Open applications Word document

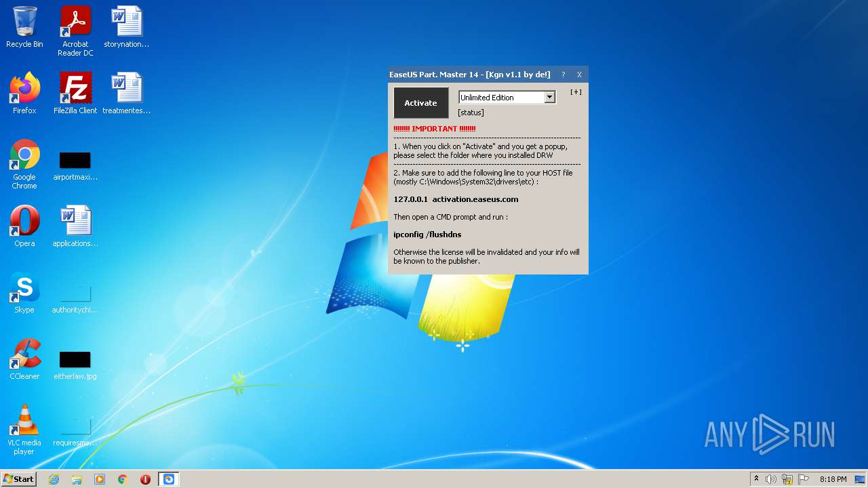[75, 226]
